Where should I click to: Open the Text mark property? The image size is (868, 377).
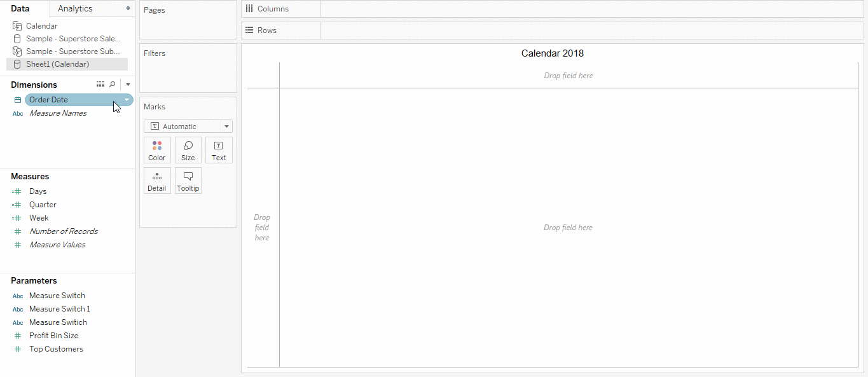coord(219,150)
